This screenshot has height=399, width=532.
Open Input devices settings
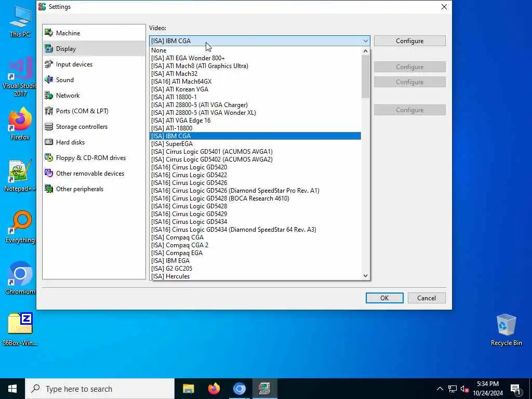tap(94, 64)
